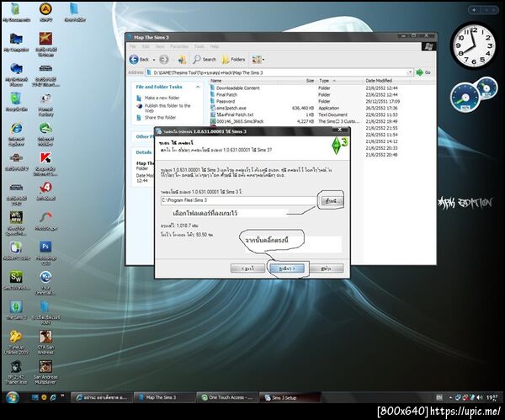Open the Back history dropdown arrow

tap(154, 60)
